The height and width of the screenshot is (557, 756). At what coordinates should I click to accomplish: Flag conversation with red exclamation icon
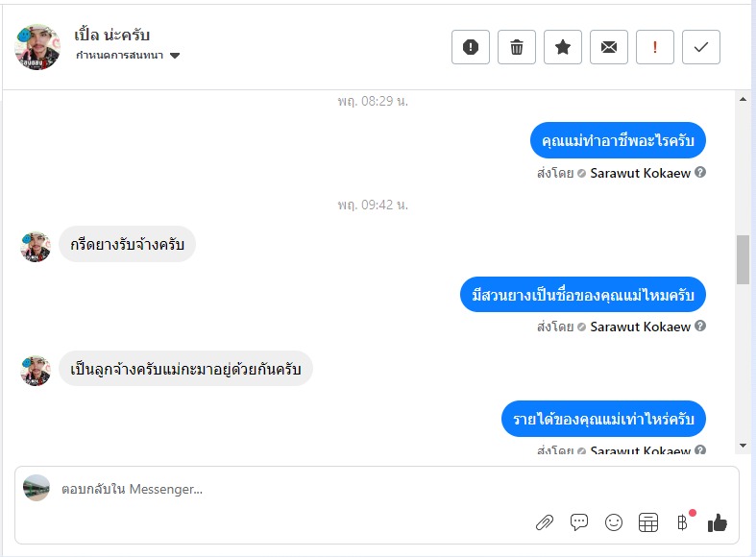[x=655, y=47]
